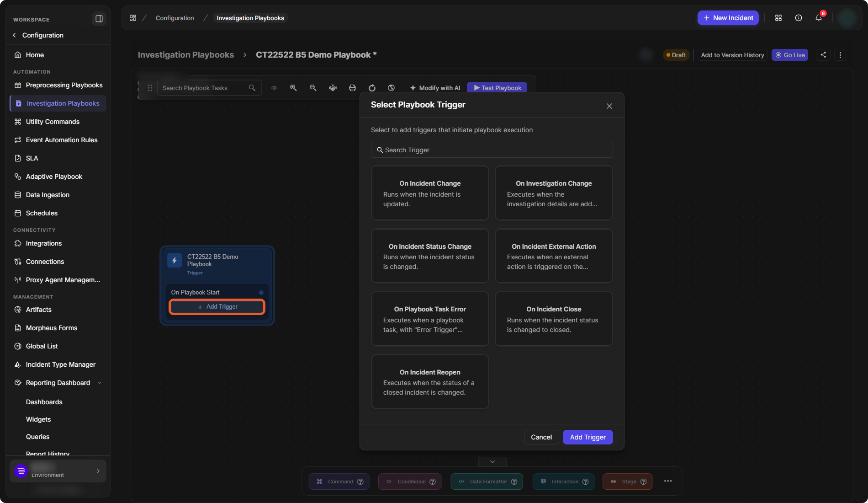The width and height of the screenshot is (868, 503).
Task: Click the print icon
Action: (x=352, y=88)
